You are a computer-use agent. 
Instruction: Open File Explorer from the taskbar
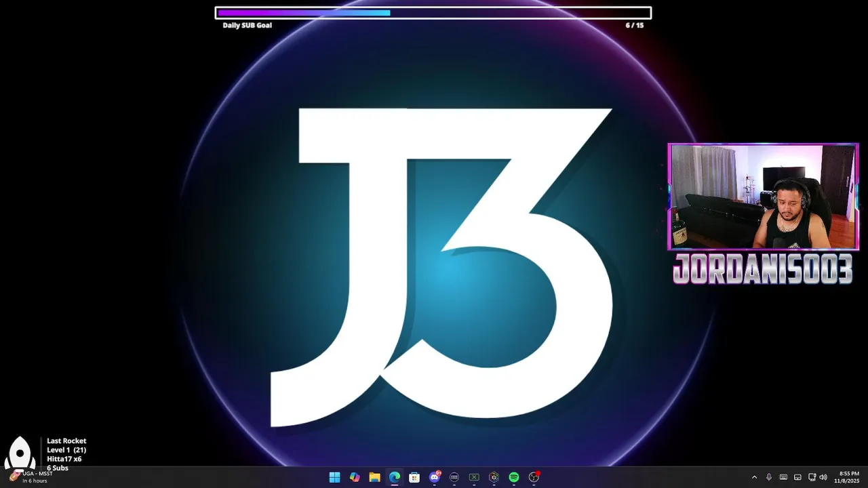tap(374, 477)
